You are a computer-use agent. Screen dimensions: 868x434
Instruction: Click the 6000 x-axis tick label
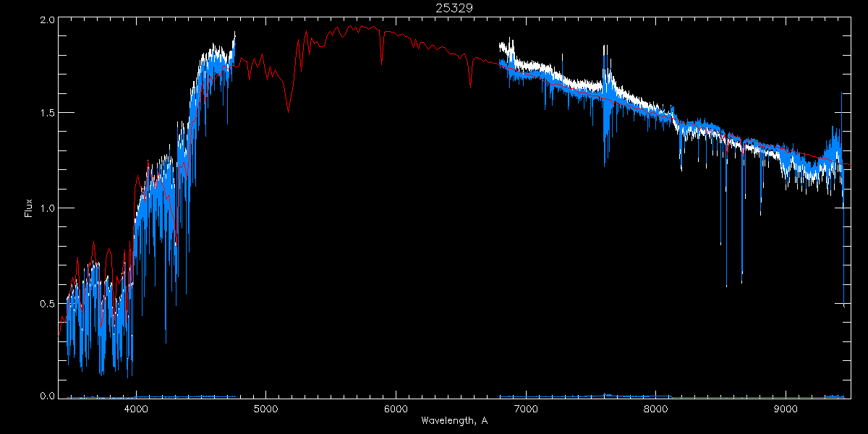click(x=396, y=408)
